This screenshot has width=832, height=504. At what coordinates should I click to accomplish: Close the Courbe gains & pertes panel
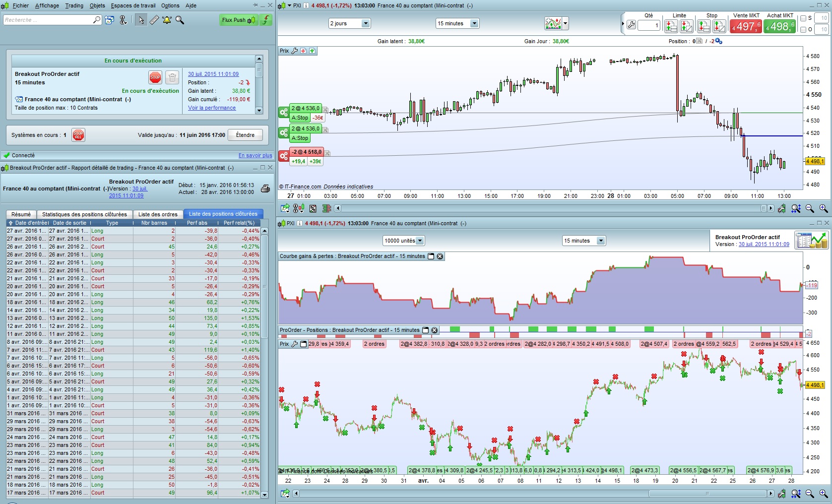(440, 256)
